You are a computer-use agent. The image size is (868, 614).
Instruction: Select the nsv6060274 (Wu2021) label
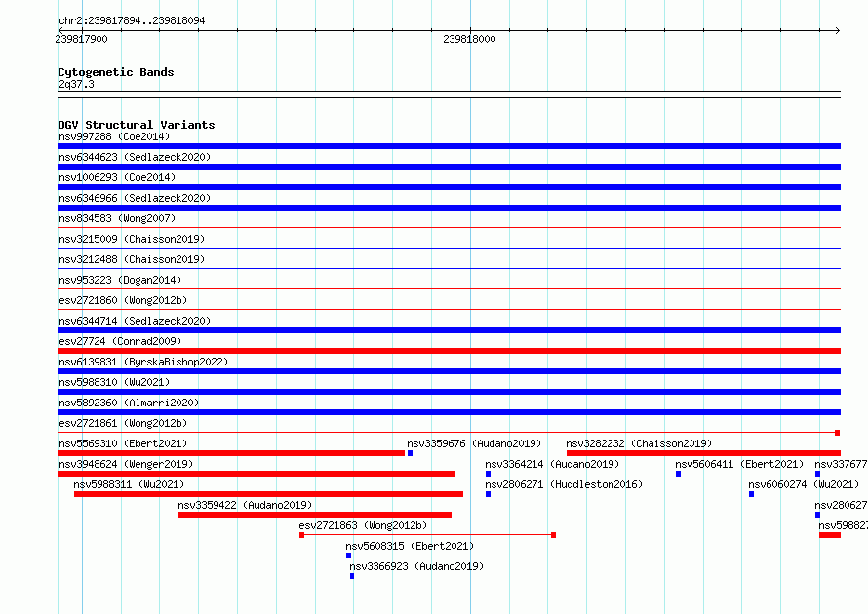[804, 484]
